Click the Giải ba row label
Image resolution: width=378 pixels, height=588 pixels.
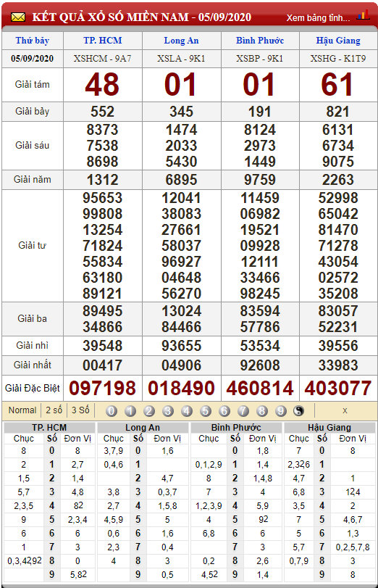tap(32, 319)
